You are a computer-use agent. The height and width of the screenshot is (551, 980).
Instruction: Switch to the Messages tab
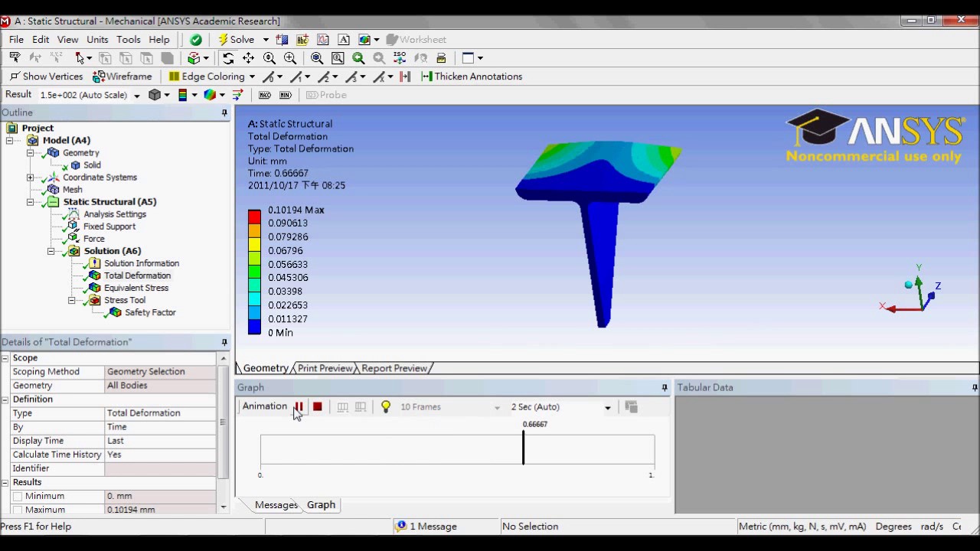276,505
